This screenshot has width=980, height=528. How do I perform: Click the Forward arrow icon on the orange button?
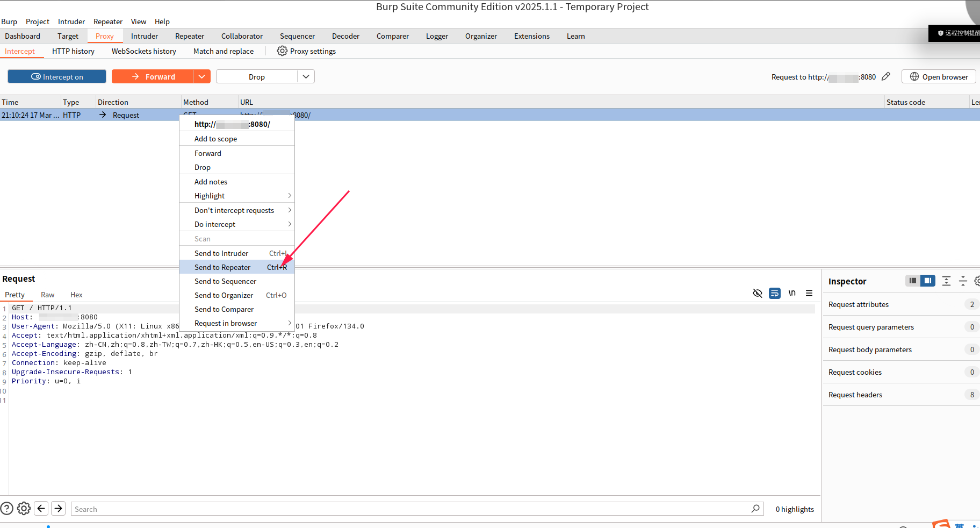[x=135, y=77]
